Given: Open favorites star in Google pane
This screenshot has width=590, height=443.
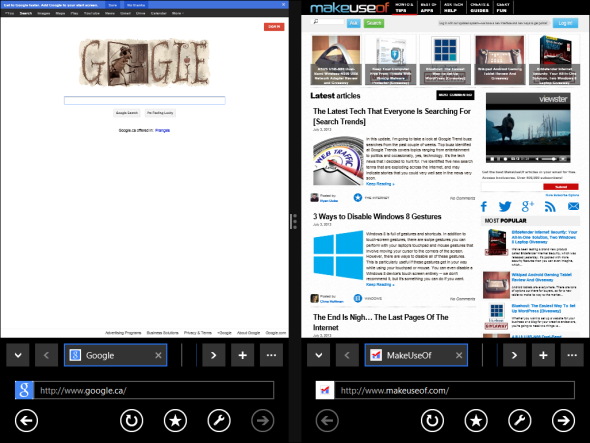Looking at the screenshot, I should coord(175,420).
